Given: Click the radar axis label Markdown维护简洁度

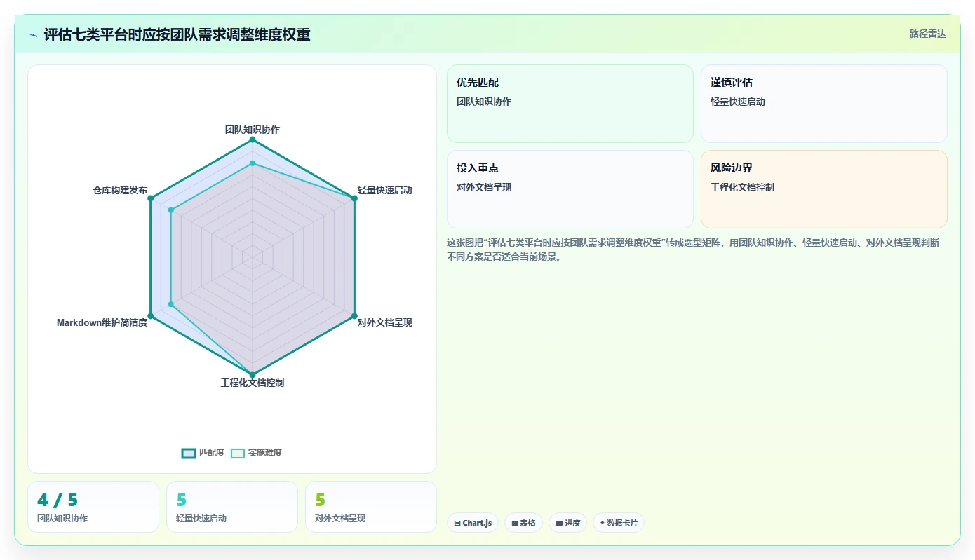Looking at the screenshot, I should 102,322.
